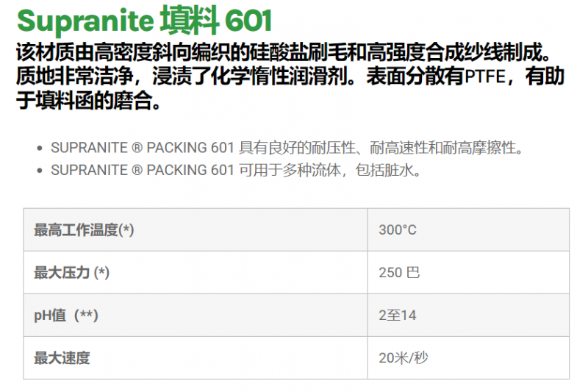Click the second bullet point dot
This screenshot has height=392, width=588.
point(39,171)
